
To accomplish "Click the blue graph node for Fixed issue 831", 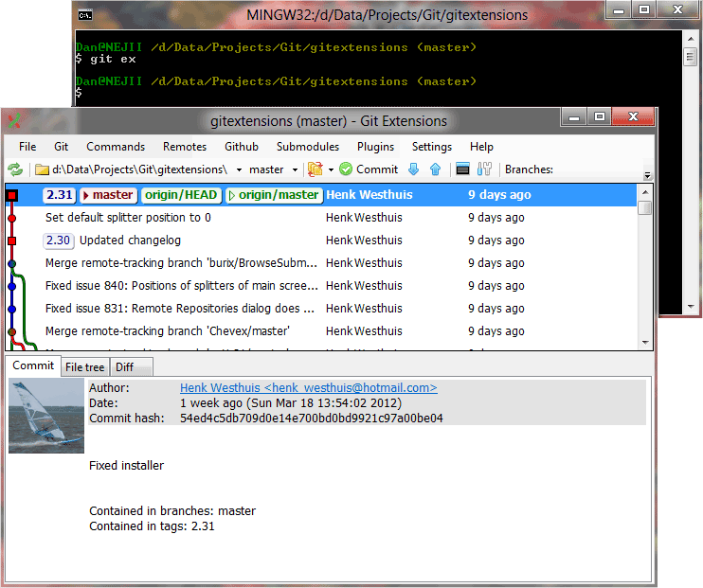I will [x=12, y=310].
